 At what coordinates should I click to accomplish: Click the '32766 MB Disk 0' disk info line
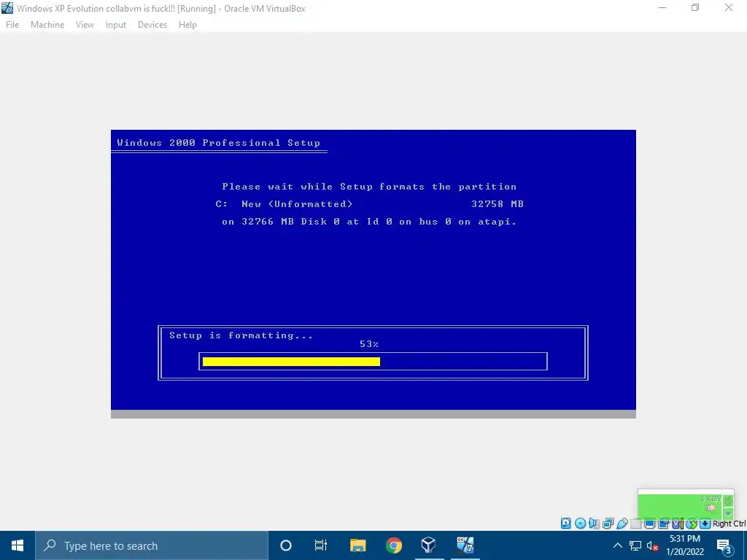(369, 222)
